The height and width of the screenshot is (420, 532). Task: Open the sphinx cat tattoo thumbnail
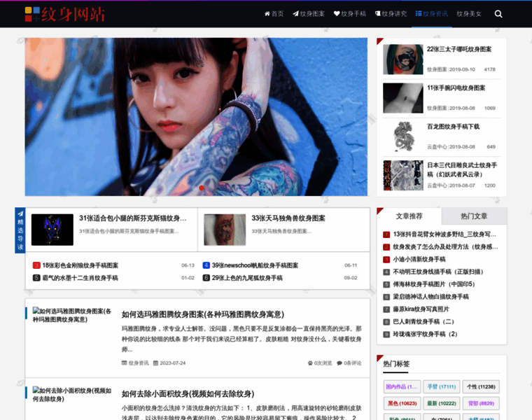[52, 230]
